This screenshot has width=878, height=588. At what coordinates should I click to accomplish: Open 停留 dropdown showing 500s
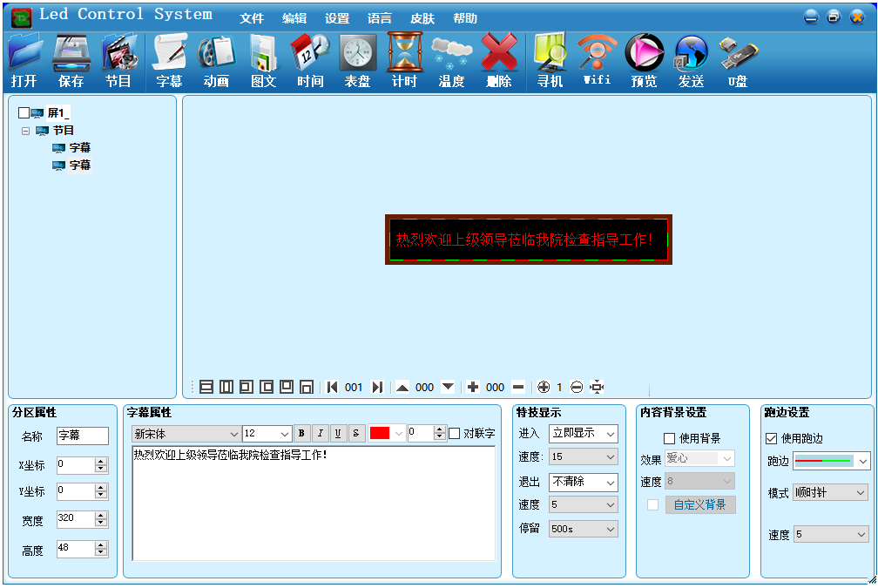(583, 530)
